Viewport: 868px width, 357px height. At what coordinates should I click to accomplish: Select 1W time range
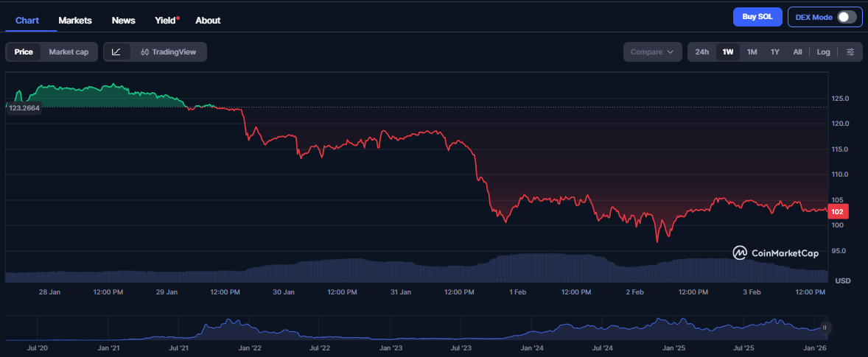coord(728,52)
